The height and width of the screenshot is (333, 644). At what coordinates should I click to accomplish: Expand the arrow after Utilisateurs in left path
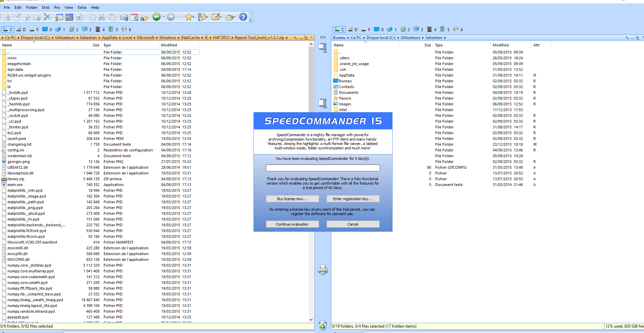click(x=77, y=38)
